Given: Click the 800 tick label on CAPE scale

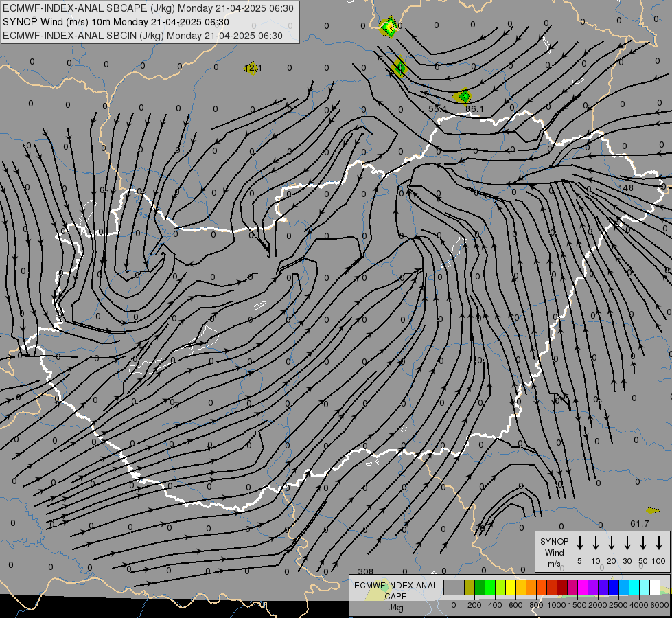Looking at the screenshot, I should (536, 605).
